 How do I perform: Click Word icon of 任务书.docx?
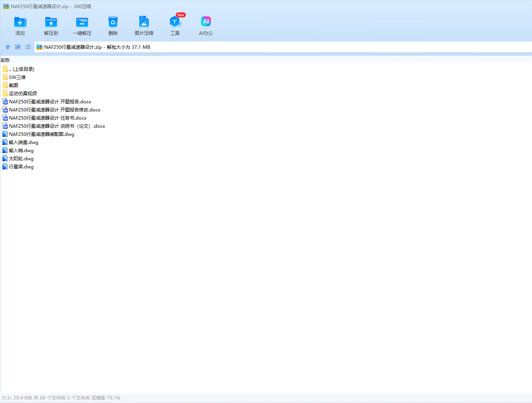[x=5, y=118]
